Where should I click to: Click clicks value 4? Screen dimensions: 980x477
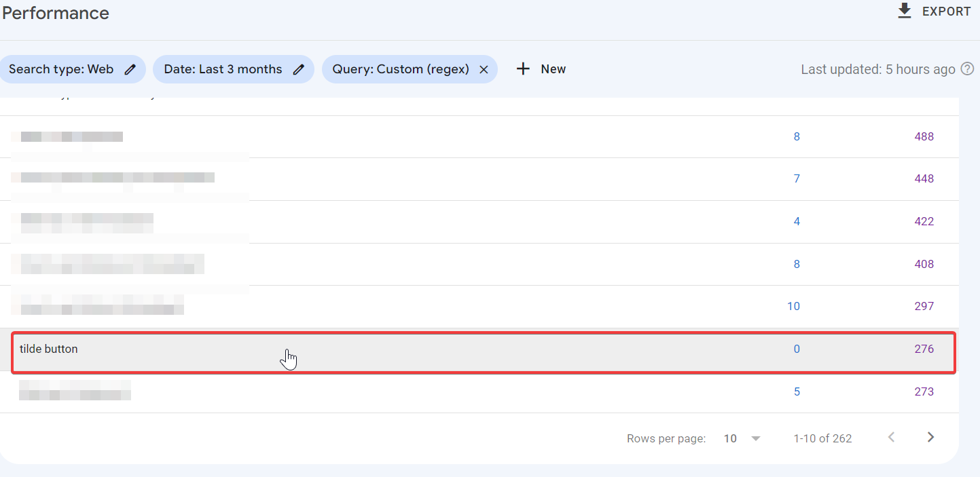pyautogui.click(x=797, y=221)
